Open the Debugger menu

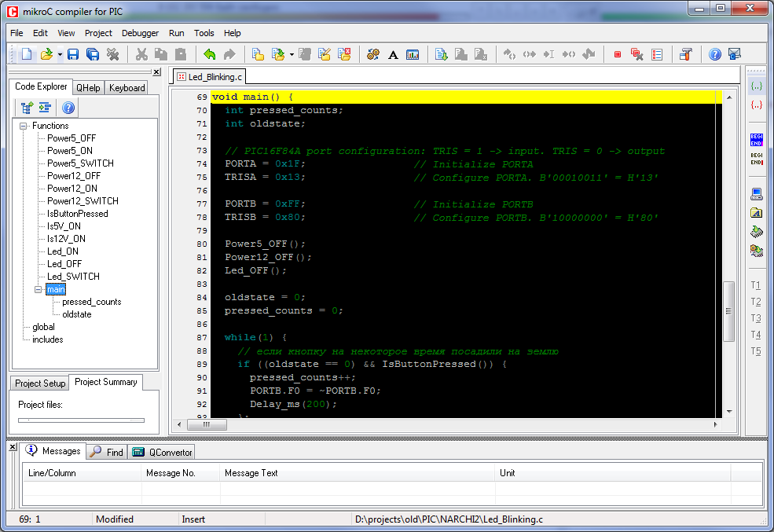pos(140,33)
